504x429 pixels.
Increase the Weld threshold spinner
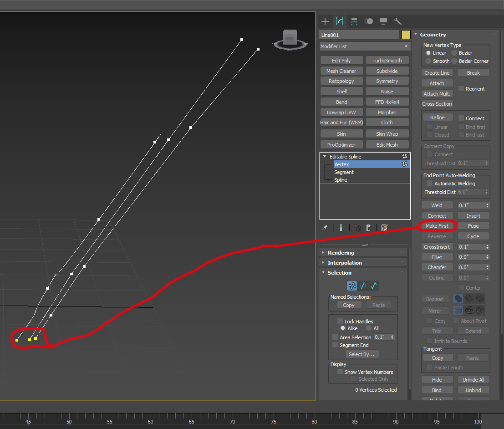487,204
